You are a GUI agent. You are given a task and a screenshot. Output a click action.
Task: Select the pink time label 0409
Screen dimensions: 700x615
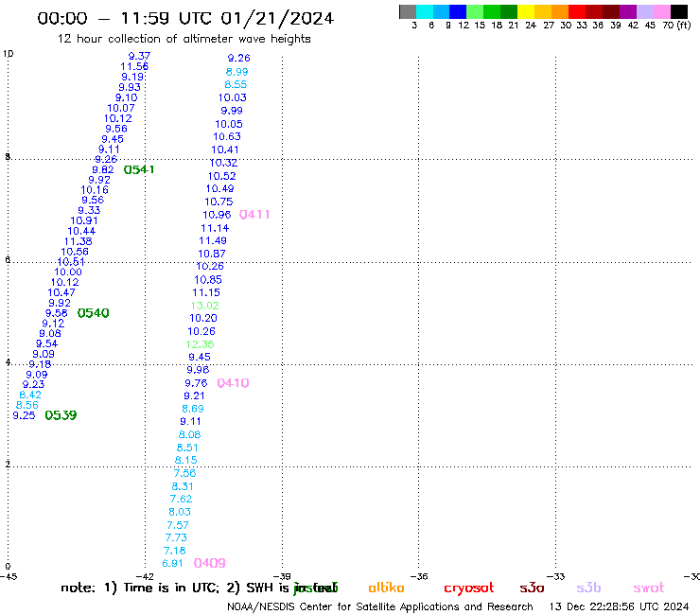click(209, 563)
